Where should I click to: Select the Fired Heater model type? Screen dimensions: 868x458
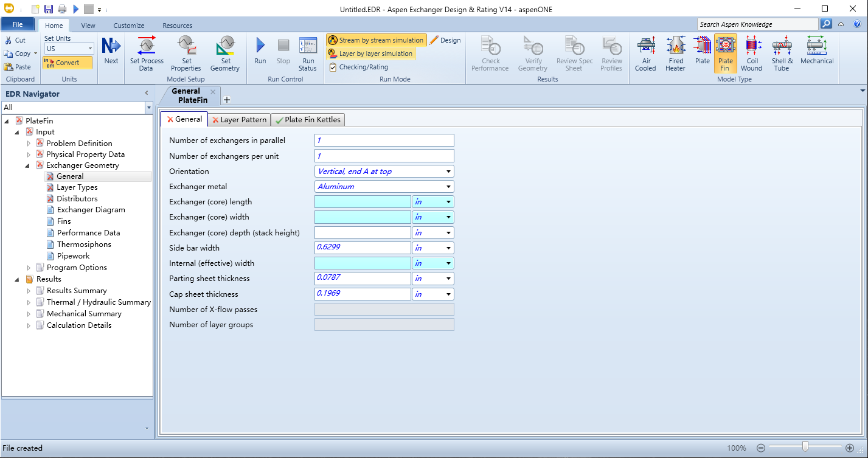coord(675,54)
